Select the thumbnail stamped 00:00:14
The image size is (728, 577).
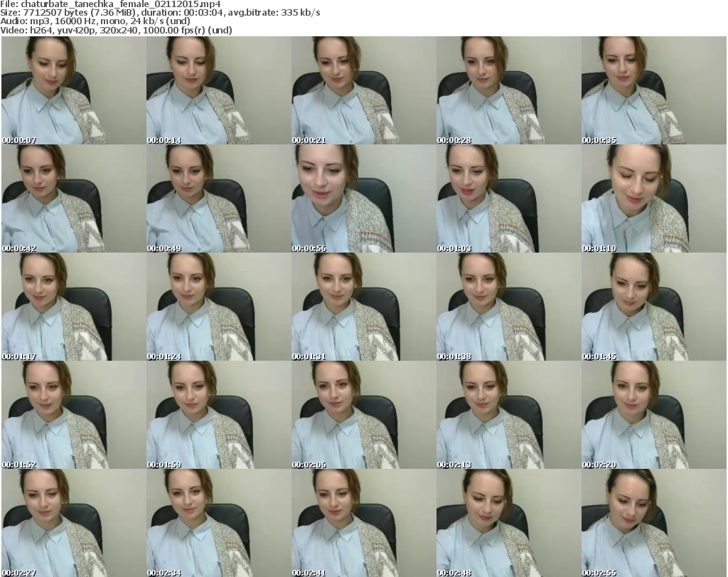[x=219, y=90]
